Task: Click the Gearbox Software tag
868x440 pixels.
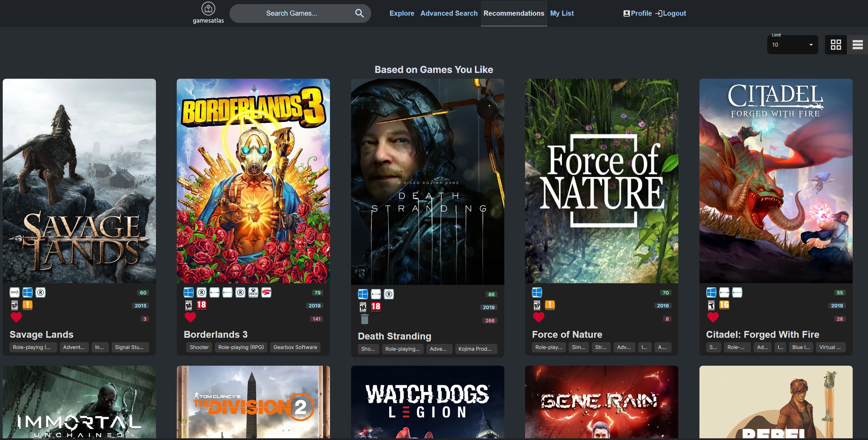Action: click(295, 347)
